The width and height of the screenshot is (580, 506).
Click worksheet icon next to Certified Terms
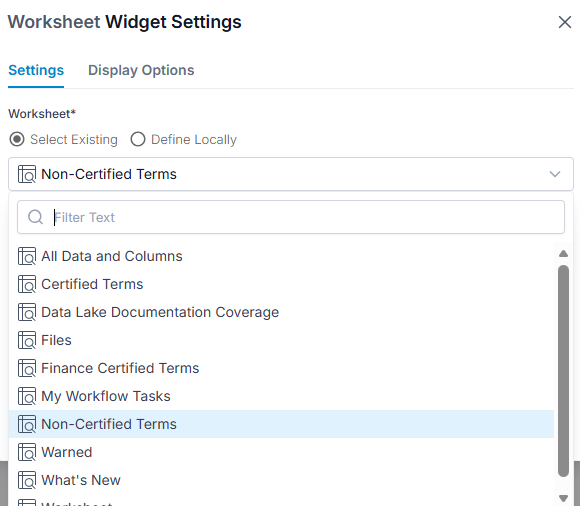click(x=27, y=284)
